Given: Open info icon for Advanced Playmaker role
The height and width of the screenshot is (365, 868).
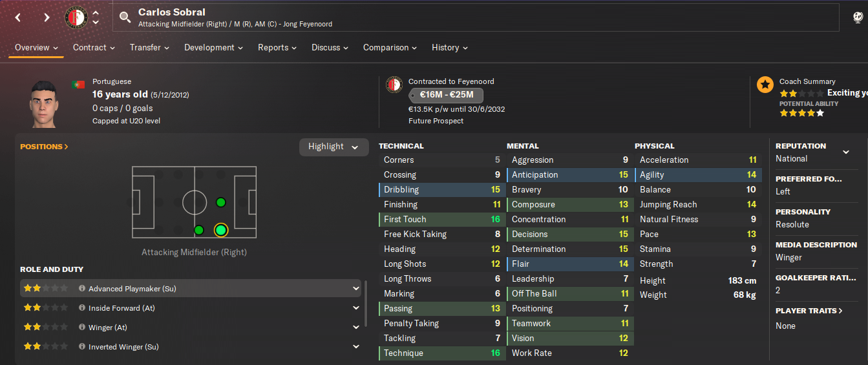Looking at the screenshot, I should (x=82, y=289).
